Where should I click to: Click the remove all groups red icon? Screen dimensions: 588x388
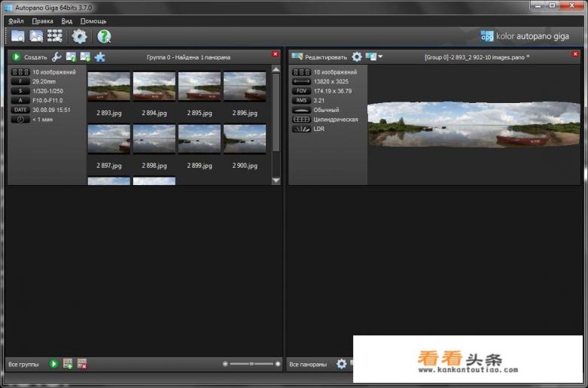point(81,364)
